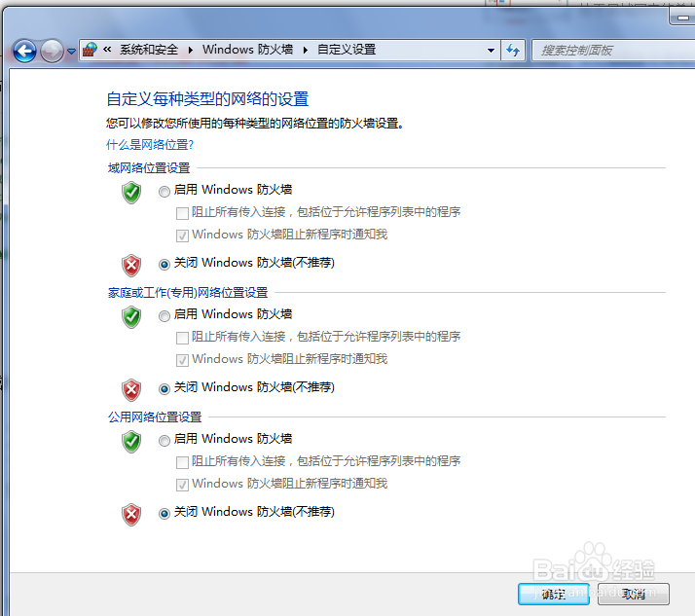Click the 取消 button
This screenshot has width=695, height=616.
click(634, 594)
